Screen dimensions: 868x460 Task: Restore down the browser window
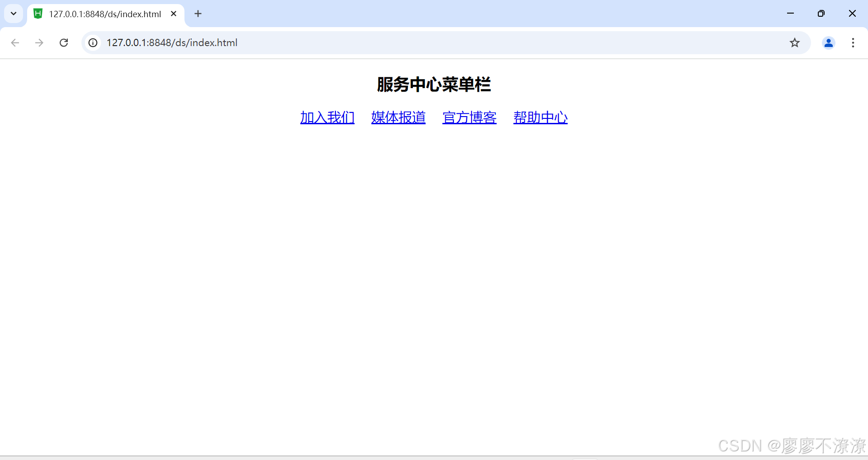[x=821, y=14]
